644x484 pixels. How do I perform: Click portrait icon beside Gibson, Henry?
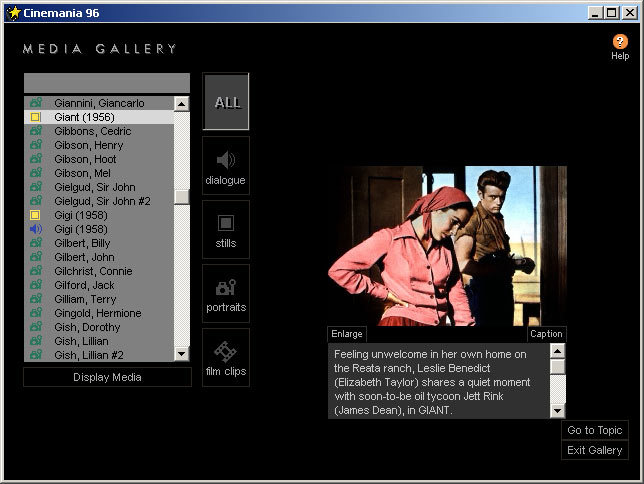(36, 145)
